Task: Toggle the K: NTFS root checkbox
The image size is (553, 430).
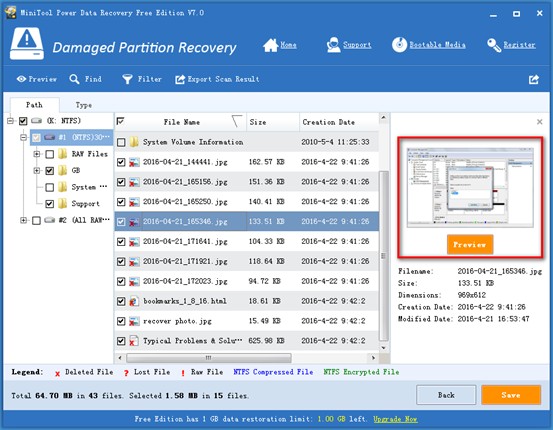Action: pyautogui.click(x=23, y=121)
